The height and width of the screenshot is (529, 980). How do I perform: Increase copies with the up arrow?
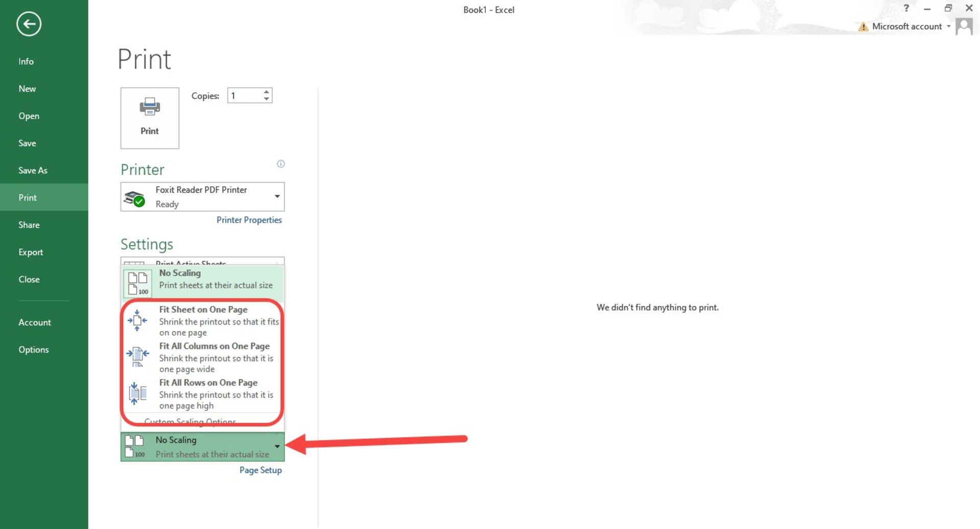pos(266,92)
